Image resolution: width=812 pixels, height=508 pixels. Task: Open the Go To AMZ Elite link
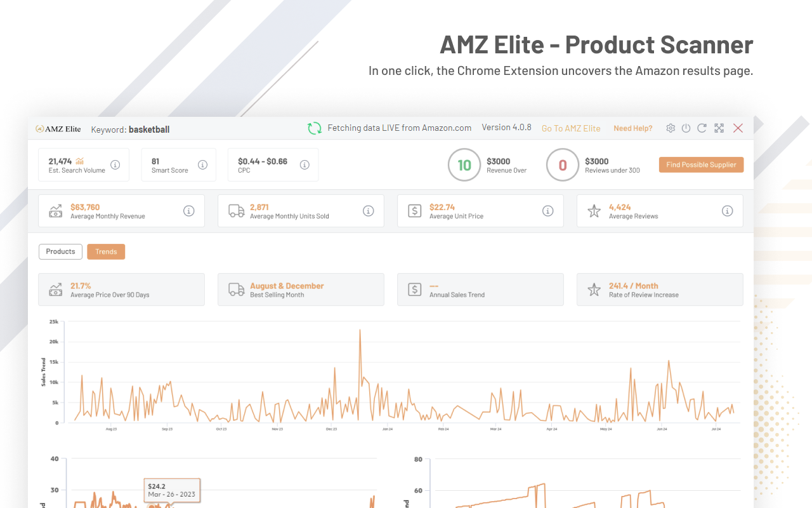pyautogui.click(x=571, y=128)
